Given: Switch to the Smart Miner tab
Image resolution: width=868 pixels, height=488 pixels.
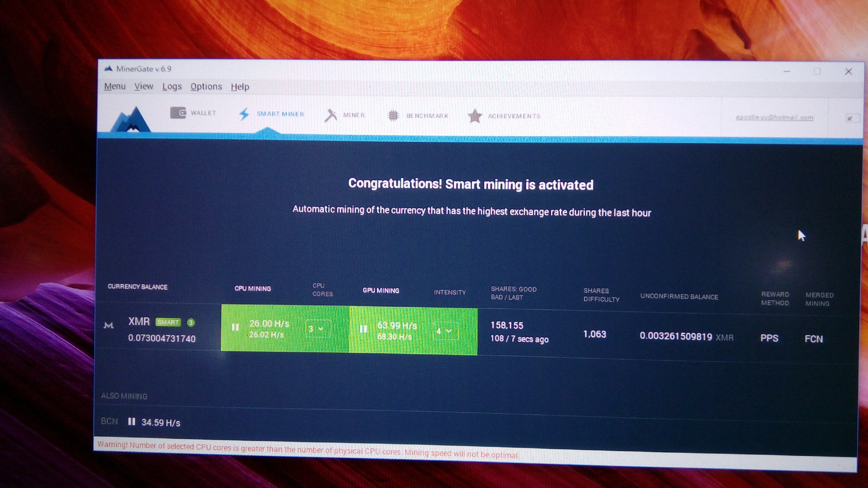Looking at the screenshot, I should click(x=272, y=114).
